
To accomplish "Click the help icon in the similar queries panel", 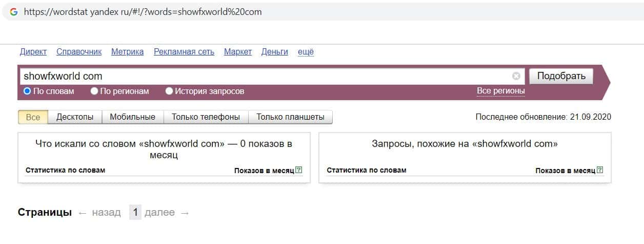I will pos(600,171).
